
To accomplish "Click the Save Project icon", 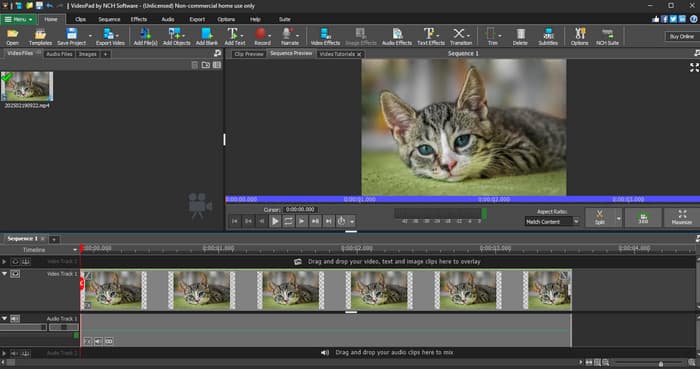I will pos(71,36).
